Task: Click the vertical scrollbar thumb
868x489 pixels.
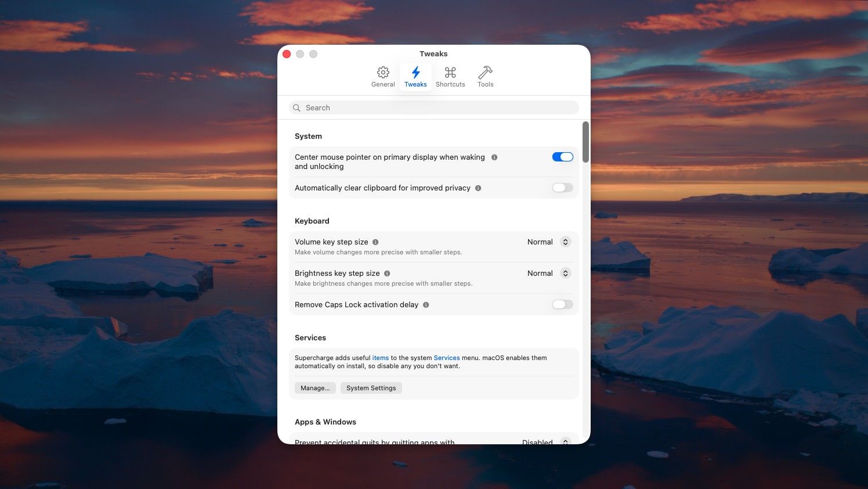Action: coord(586,142)
